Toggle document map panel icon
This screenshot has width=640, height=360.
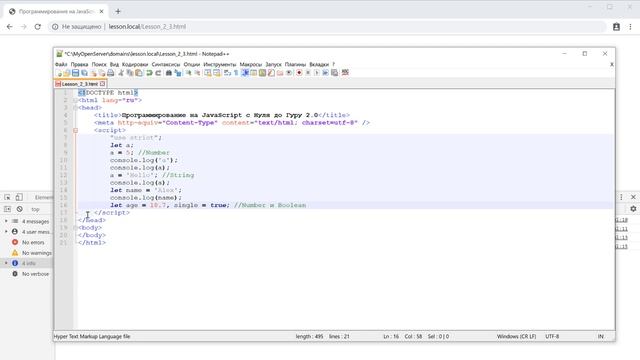[262, 73]
